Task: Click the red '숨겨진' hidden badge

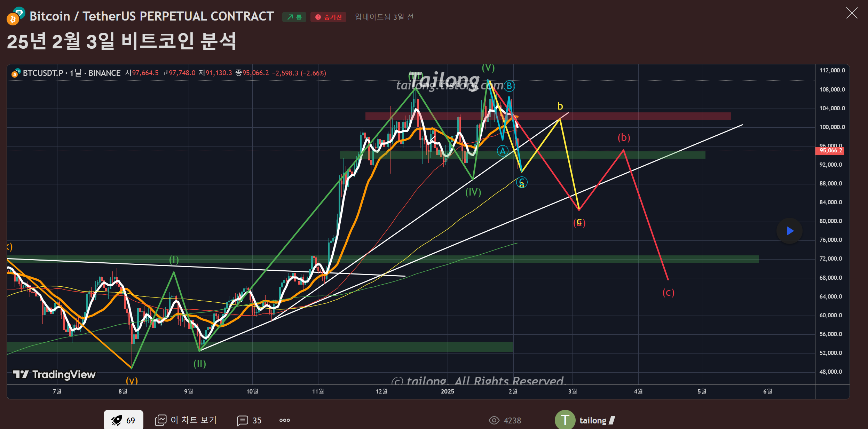Action: [x=328, y=17]
